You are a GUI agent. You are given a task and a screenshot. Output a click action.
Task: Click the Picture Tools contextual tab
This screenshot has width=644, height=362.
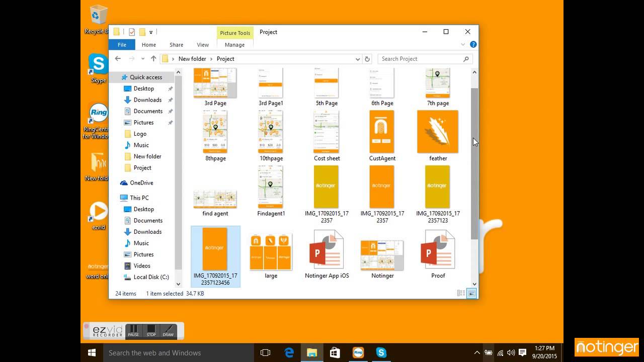point(235,33)
